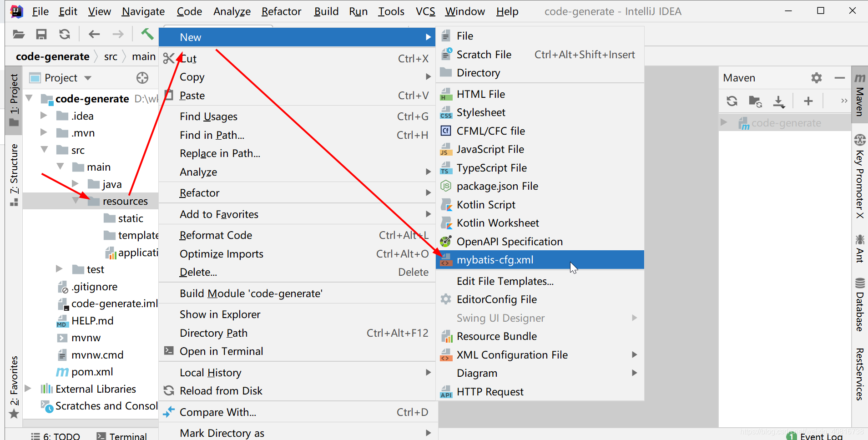The width and height of the screenshot is (868, 440).
Task: Select .gitignore file in tree
Action: (x=87, y=287)
